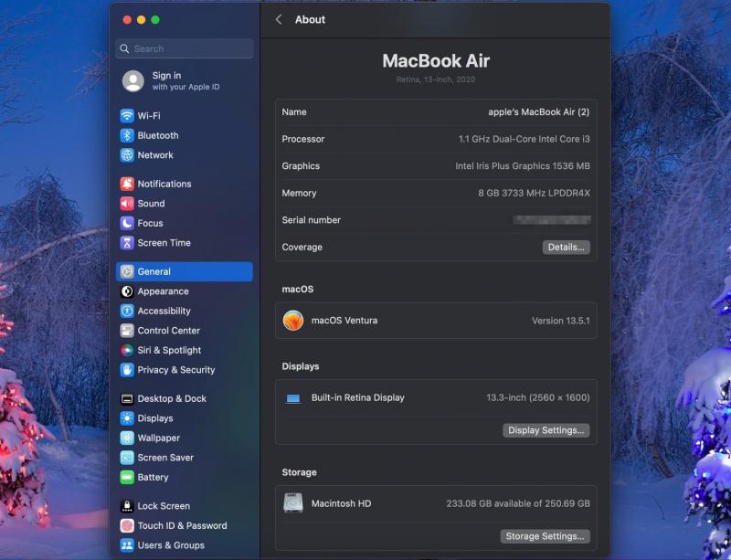Open Appearance icon in sidebar
This screenshot has height=560, width=731.
point(127,291)
